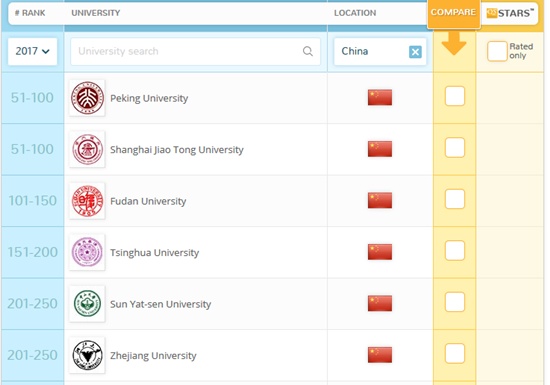Open the Peking University link
The height and width of the screenshot is (385, 550).
(x=149, y=98)
